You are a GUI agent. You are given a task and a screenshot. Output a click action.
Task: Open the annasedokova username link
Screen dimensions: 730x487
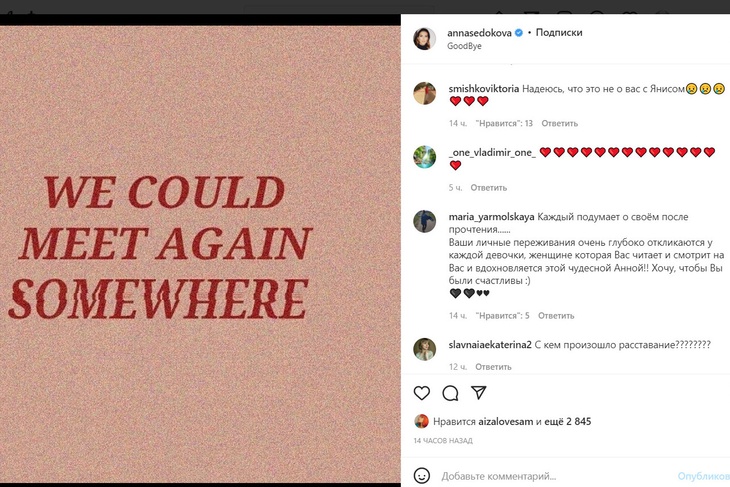[479, 32]
